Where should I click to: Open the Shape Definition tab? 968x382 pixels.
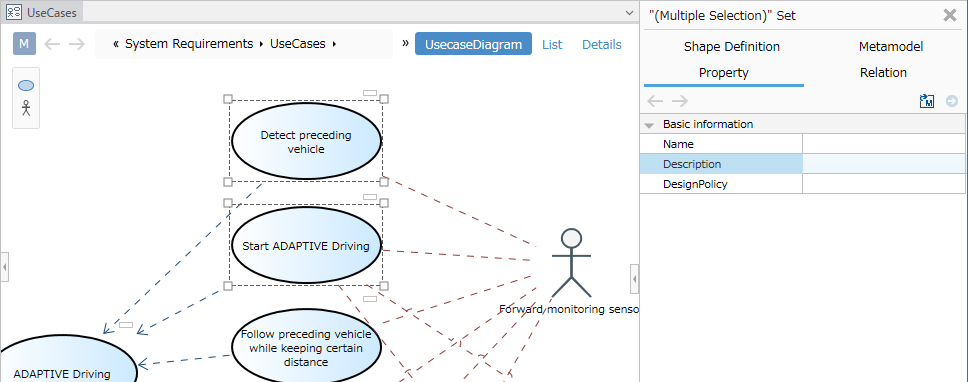point(732,47)
